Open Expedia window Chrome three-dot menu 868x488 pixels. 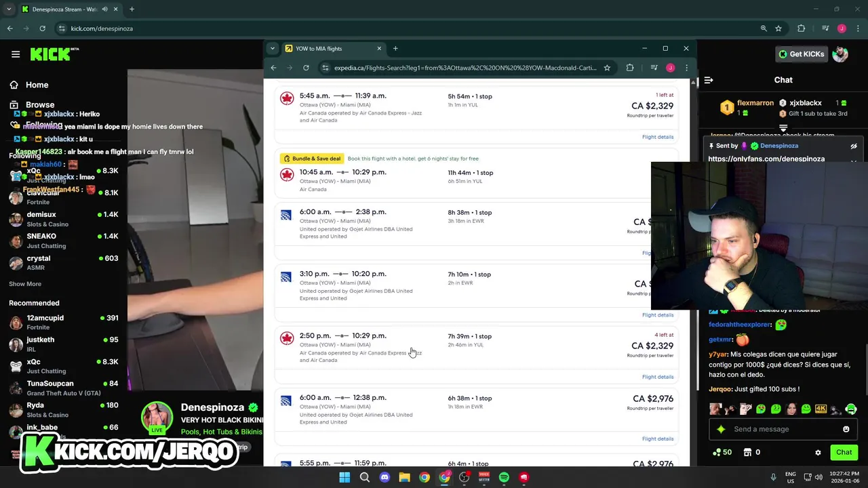click(686, 68)
